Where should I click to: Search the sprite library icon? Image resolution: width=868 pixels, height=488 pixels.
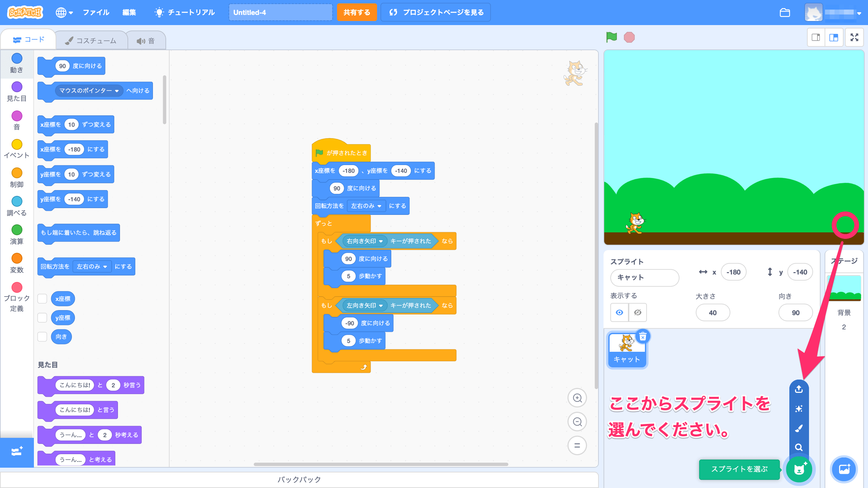[x=799, y=447]
